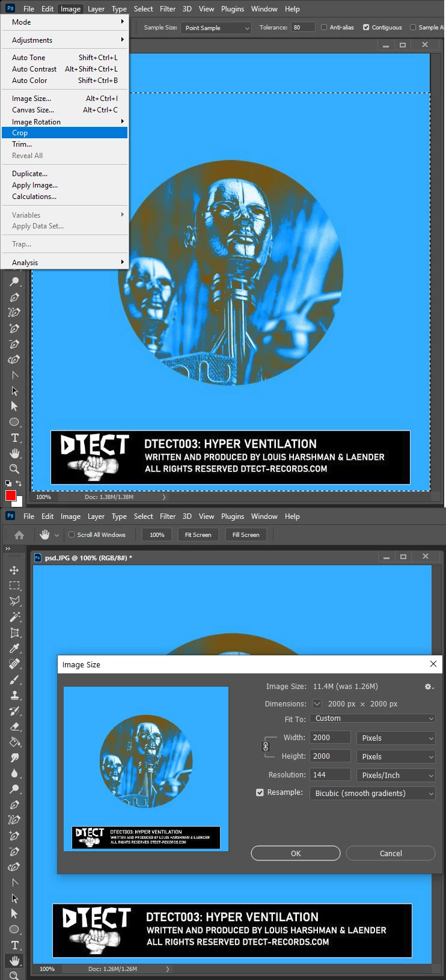Click OK in the Image Size dialog
This screenshot has width=446, height=980.
point(296,853)
